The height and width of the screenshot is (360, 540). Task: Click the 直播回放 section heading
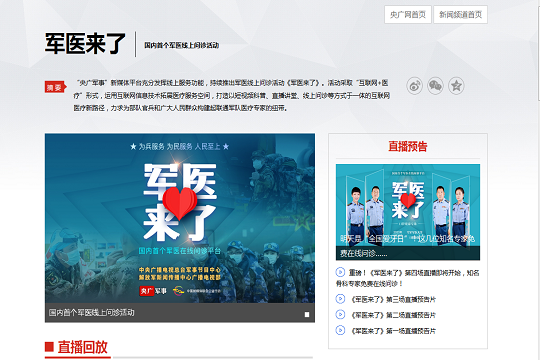pyautogui.click(x=83, y=347)
